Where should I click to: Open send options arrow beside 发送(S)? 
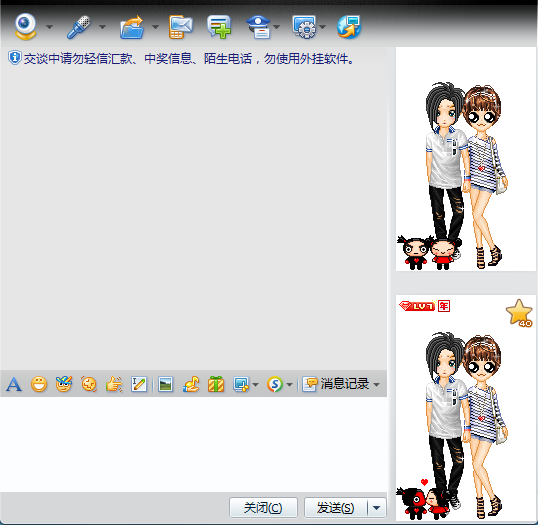pyautogui.click(x=377, y=508)
